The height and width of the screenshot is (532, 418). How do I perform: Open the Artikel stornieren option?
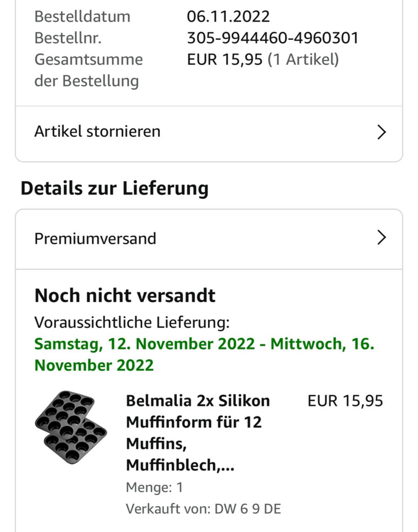click(x=97, y=132)
